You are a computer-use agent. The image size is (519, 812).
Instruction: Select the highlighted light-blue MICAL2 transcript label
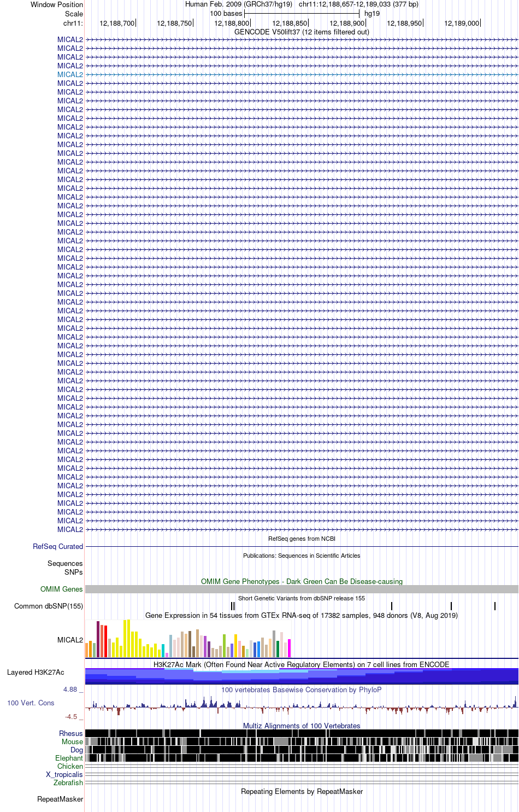click(x=70, y=74)
